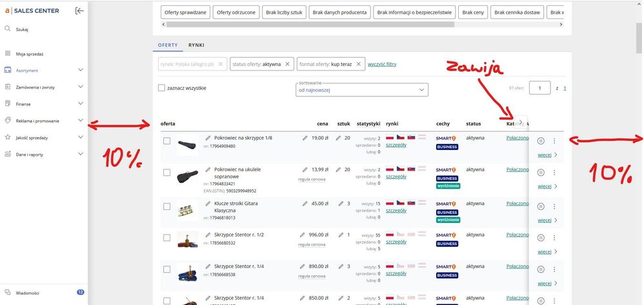Open Moja sprzedaż in the sidebar

coord(29,54)
